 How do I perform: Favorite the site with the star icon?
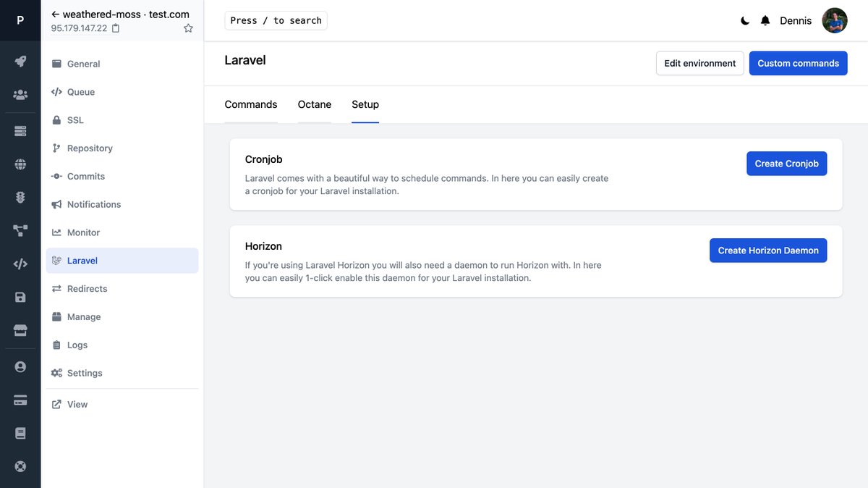188,28
